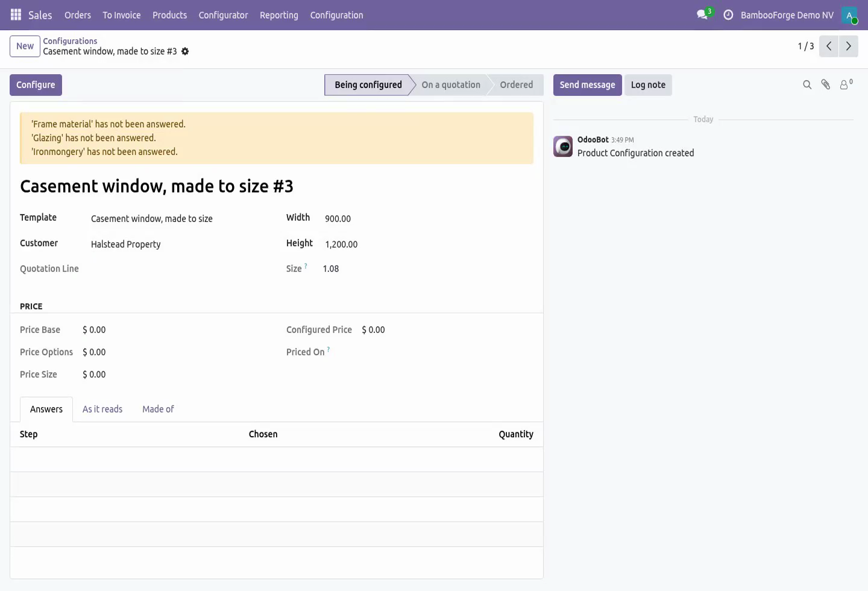
Task: Click the company name BambooForge Demo NV
Action: (787, 15)
